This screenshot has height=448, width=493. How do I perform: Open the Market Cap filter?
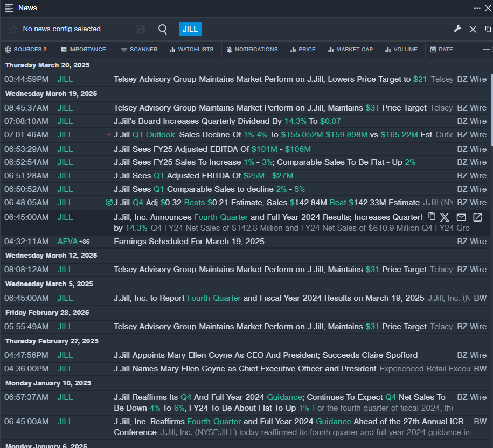350,50
